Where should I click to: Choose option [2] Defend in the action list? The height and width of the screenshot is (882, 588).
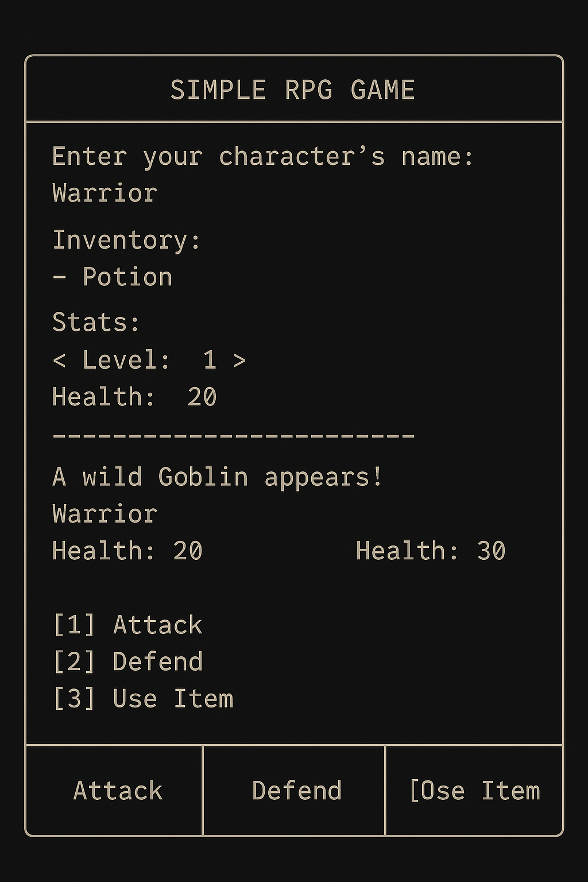pyautogui.click(x=127, y=661)
